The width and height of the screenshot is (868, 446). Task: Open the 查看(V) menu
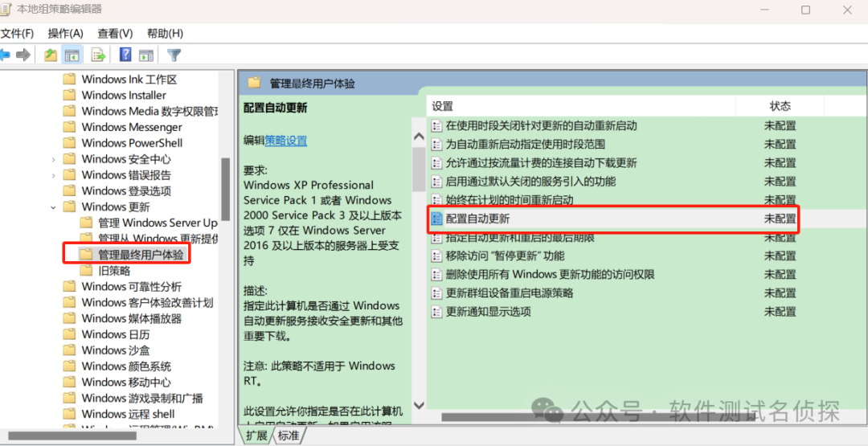pyautogui.click(x=115, y=33)
